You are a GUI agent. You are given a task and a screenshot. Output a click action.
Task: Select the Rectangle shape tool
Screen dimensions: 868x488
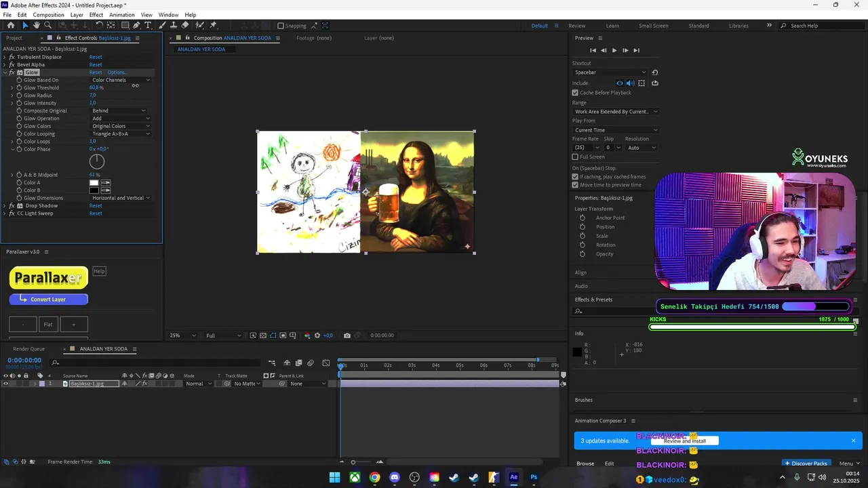pos(125,25)
